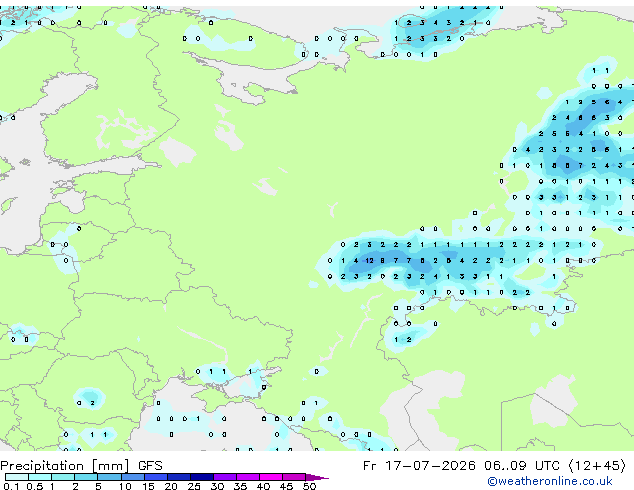Click the over-50 mm arrow tip of legend
This screenshot has width=634, height=490.
pyautogui.click(x=317, y=477)
